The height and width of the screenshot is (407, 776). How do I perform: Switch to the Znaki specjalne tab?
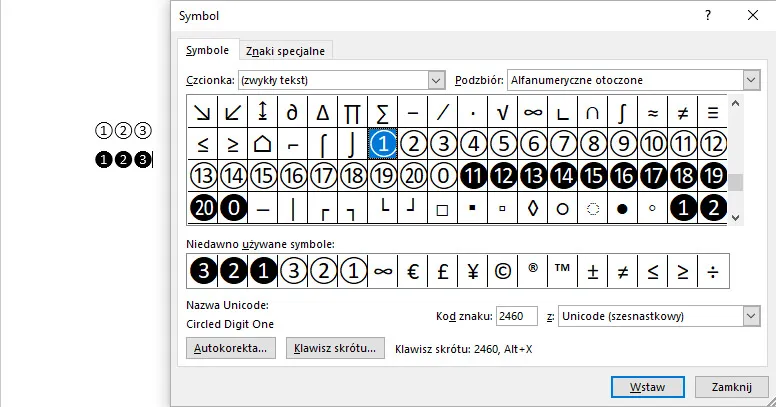click(286, 51)
